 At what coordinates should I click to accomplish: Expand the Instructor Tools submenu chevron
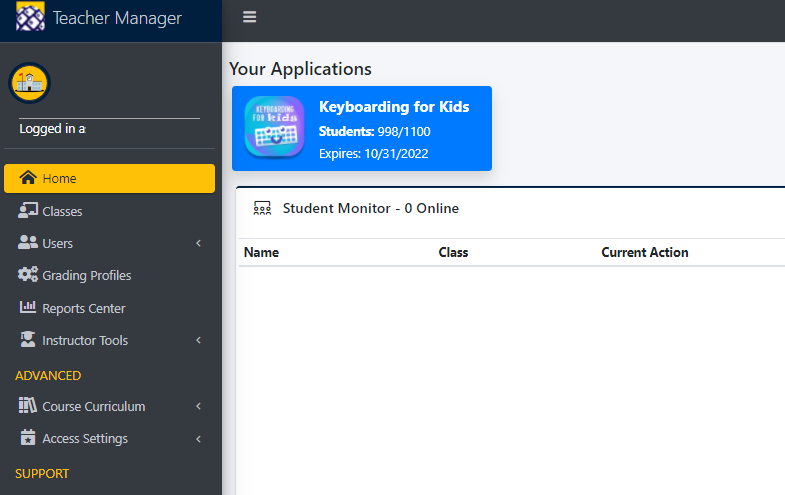click(199, 340)
